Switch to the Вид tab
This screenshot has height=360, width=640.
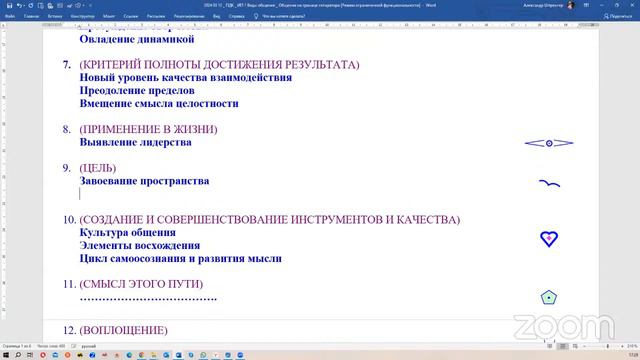coord(216,16)
